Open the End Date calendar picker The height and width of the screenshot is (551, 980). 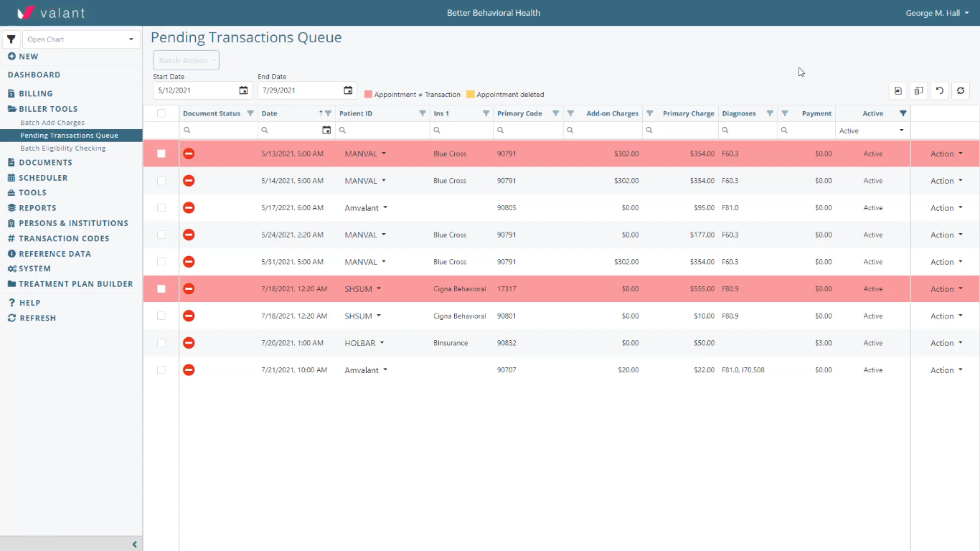click(348, 90)
